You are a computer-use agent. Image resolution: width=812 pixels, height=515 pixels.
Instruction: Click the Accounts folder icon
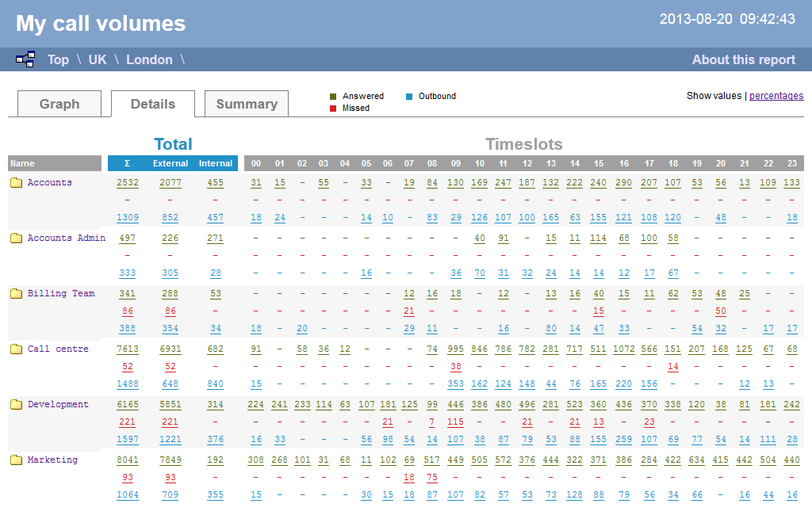(16, 183)
